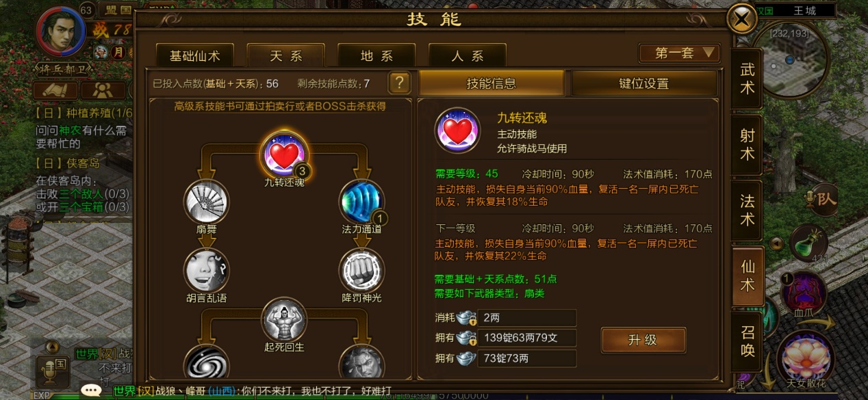Open the question mark help icon
This screenshot has width=868, height=400.
point(399,83)
